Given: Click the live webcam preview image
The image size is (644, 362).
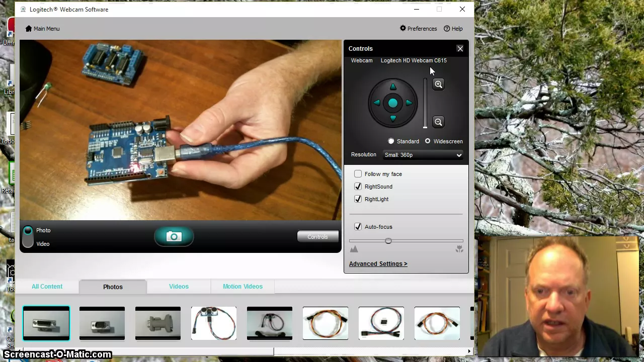Looking at the screenshot, I should coord(181,130).
